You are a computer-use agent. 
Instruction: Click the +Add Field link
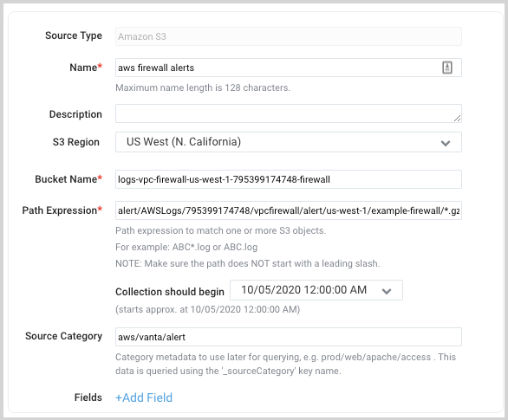pos(144,397)
